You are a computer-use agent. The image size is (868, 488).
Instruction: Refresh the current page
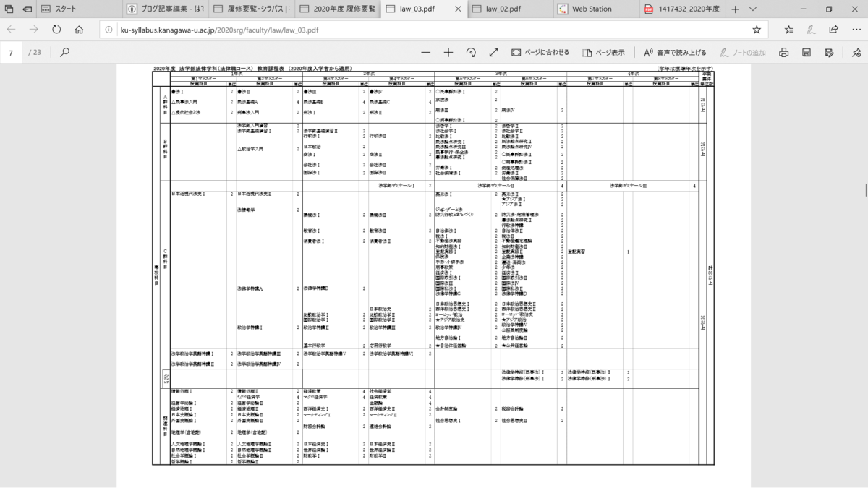pyautogui.click(x=56, y=30)
